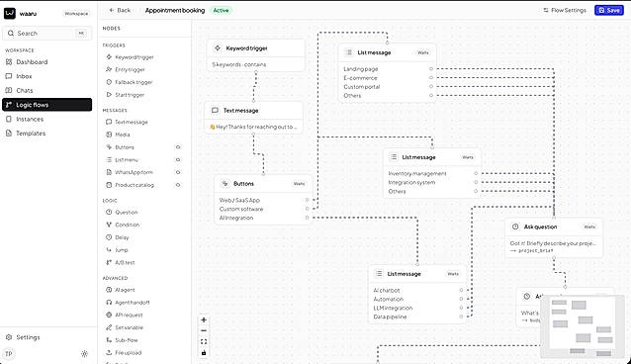Click the Custom portal option connector
The width and height of the screenshot is (631, 364).
point(431,87)
